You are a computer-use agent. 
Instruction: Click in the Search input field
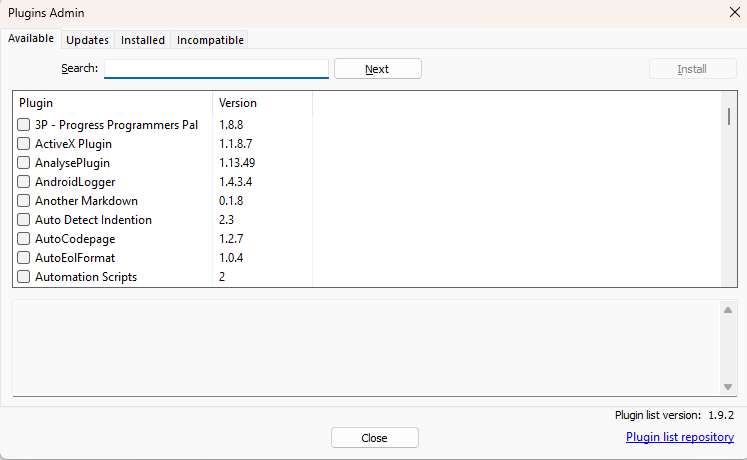(216, 69)
